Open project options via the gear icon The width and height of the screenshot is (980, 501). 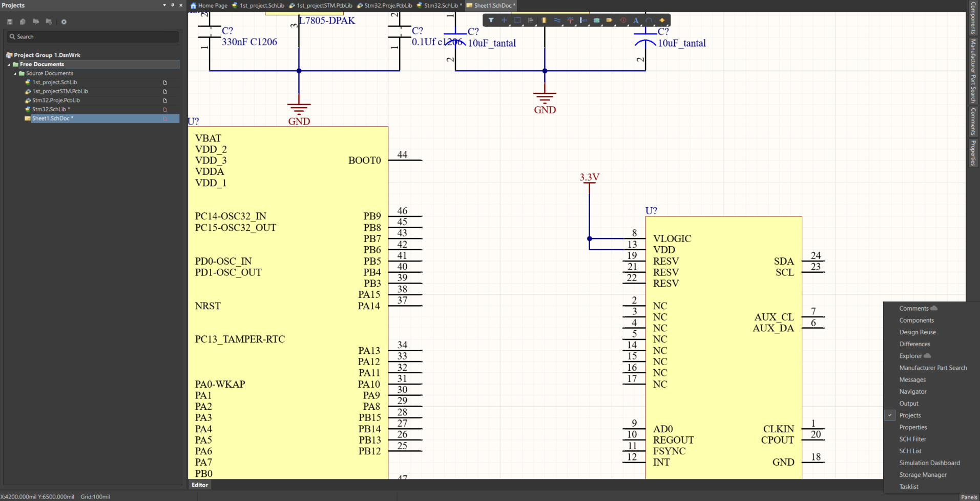point(64,22)
